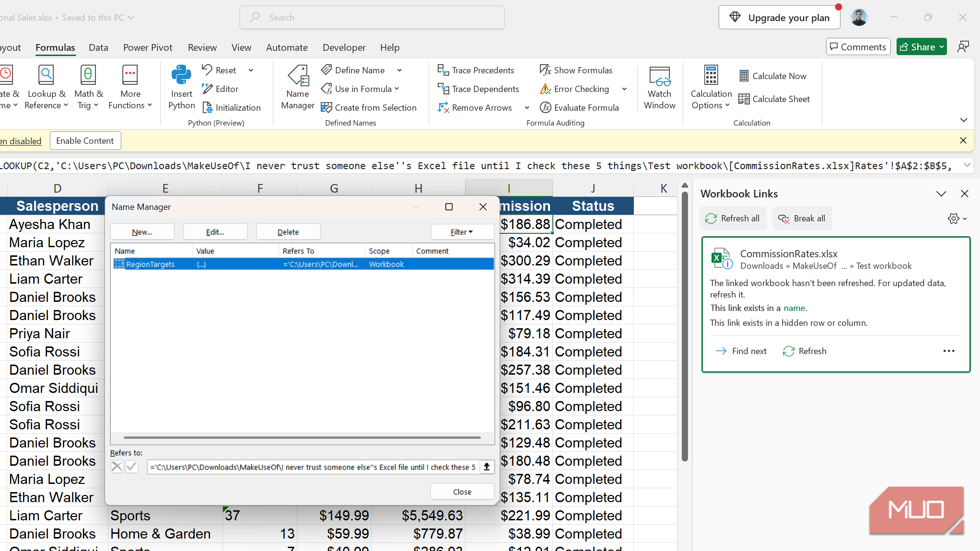
Task: Expand Remove Arrows dropdown arrow
Action: [527, 108]
